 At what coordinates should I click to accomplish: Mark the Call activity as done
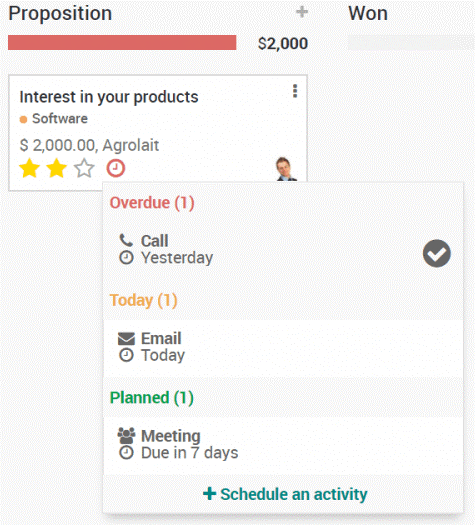(437, 253)
